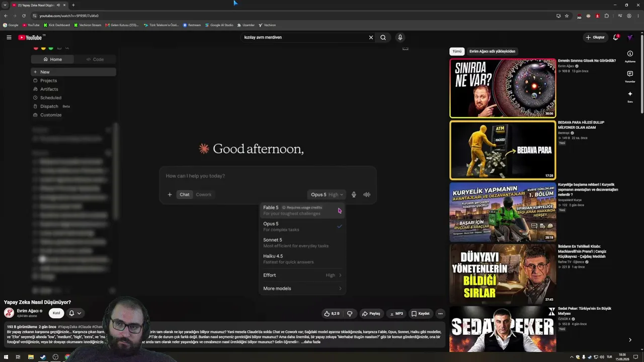
Task: Open the Sınırda Ne Var video thumbnail
Action: point(503,88)
